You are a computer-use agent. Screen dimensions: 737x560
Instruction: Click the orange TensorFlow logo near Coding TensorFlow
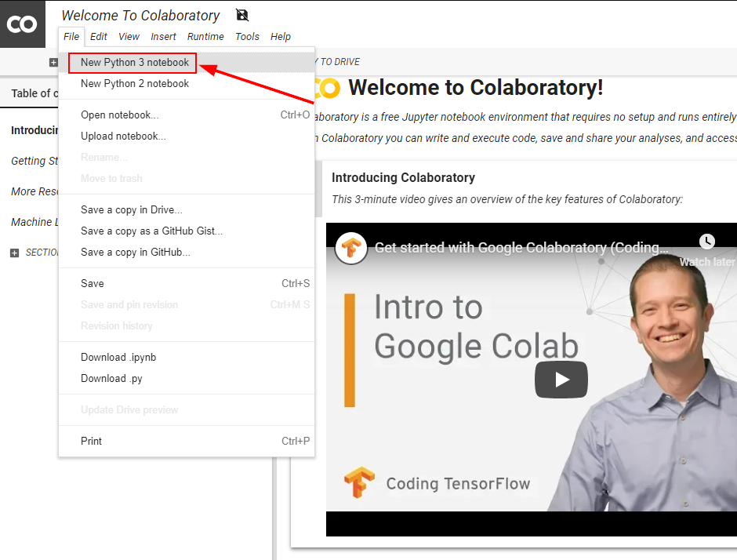[359, 483]
